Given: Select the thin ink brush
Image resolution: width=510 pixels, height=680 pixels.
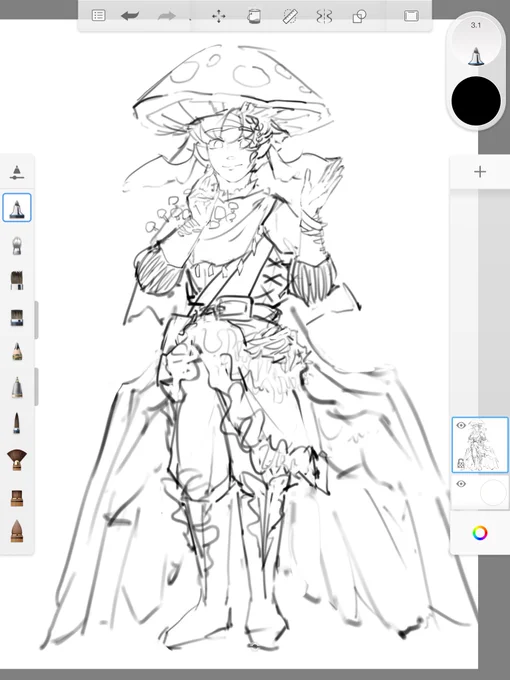Looking at the screenshot, I should click(16, 423).
